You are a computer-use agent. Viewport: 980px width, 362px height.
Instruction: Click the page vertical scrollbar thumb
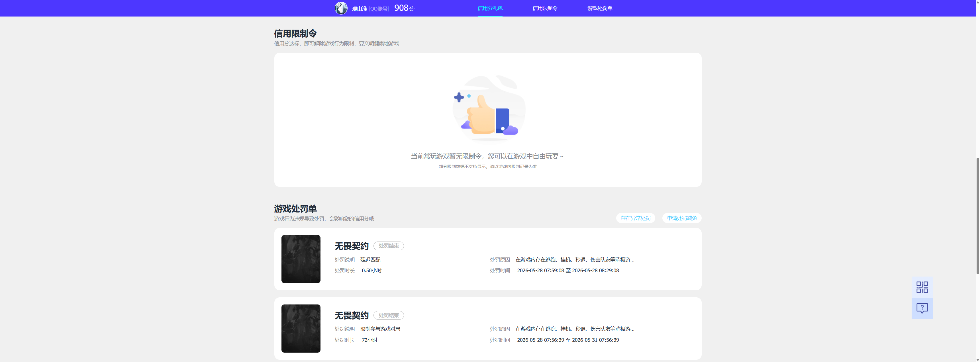pyautogui.click(x=978, y=216)
